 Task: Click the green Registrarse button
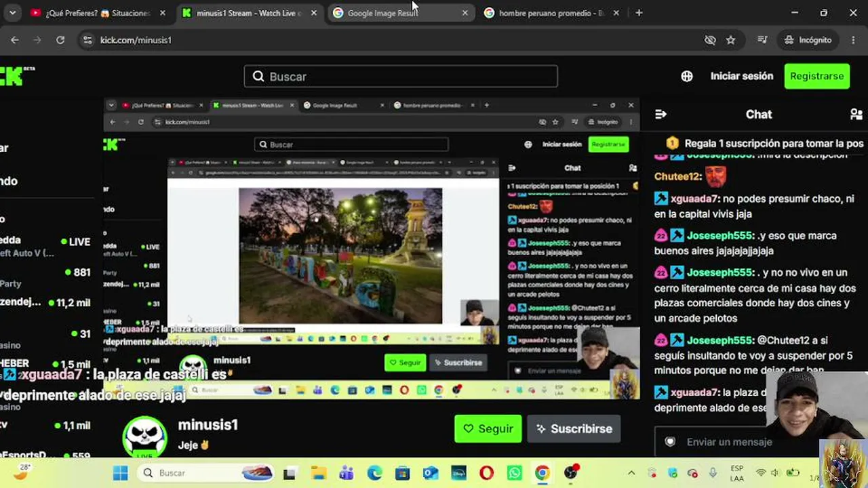pos(816,77)
